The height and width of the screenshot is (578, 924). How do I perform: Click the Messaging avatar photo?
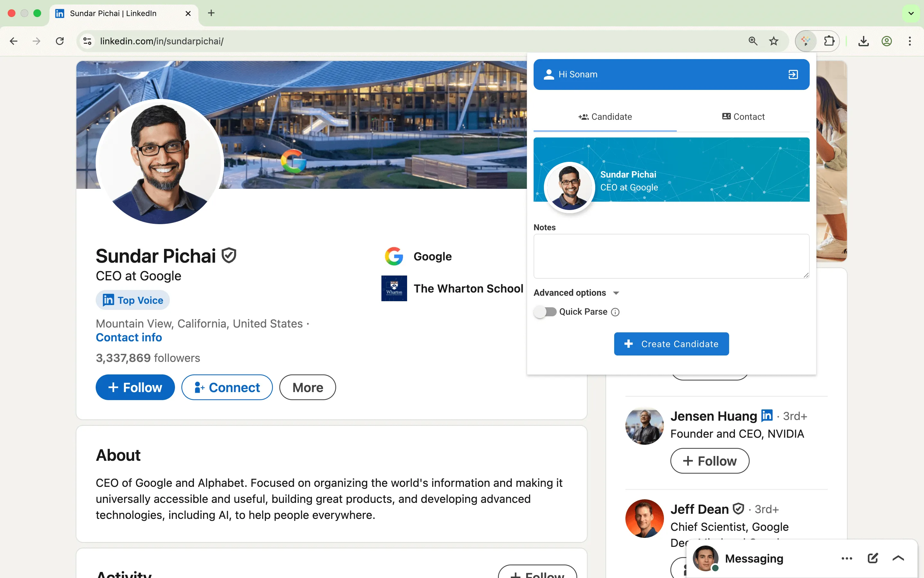[705, 558]
